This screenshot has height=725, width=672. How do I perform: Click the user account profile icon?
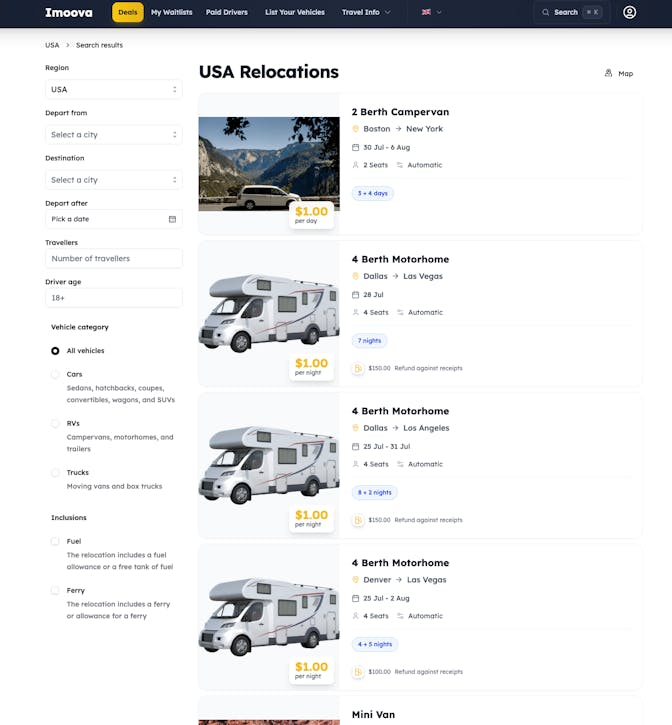coord(629,12)
